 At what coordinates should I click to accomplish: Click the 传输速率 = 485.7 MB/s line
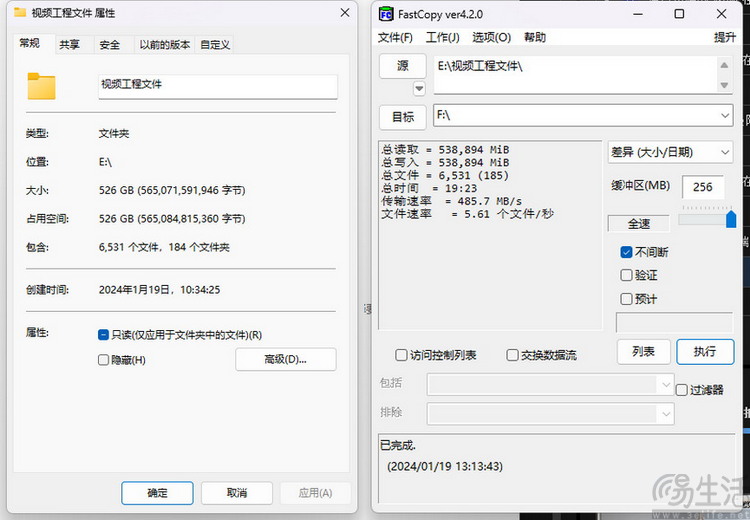click(x=452, y=201)
